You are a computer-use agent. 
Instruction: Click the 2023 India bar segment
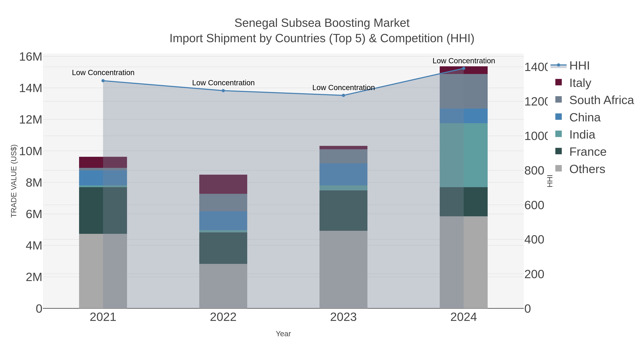pyautogui.click(x=343, y=188)
